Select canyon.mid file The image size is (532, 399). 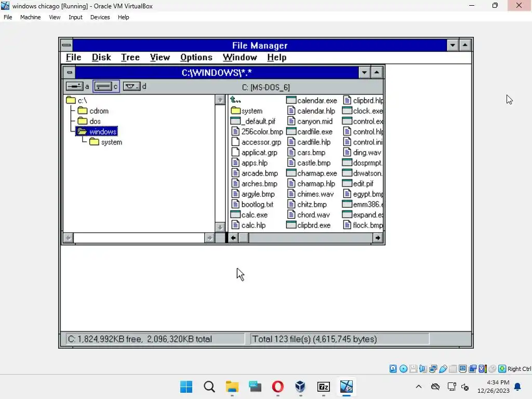[x=310, y=122]
